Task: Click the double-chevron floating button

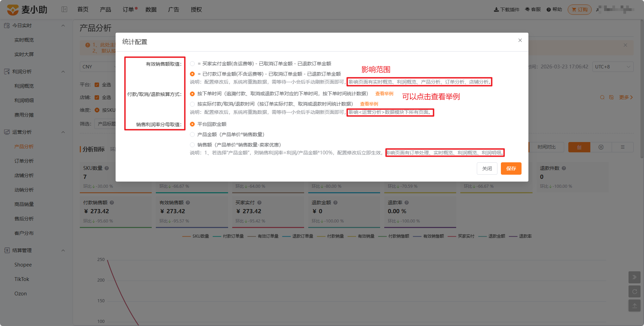Action: pyautogui.click(x=634, y=277)
